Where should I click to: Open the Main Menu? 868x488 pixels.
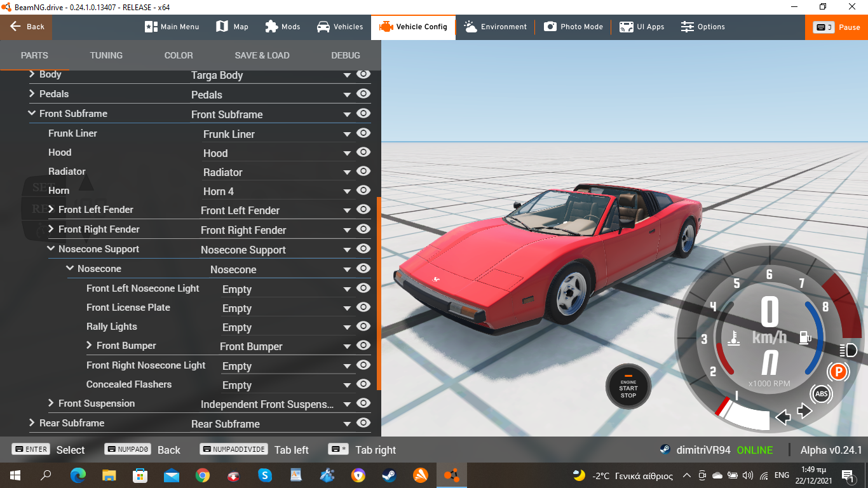[x=172, y=27]
